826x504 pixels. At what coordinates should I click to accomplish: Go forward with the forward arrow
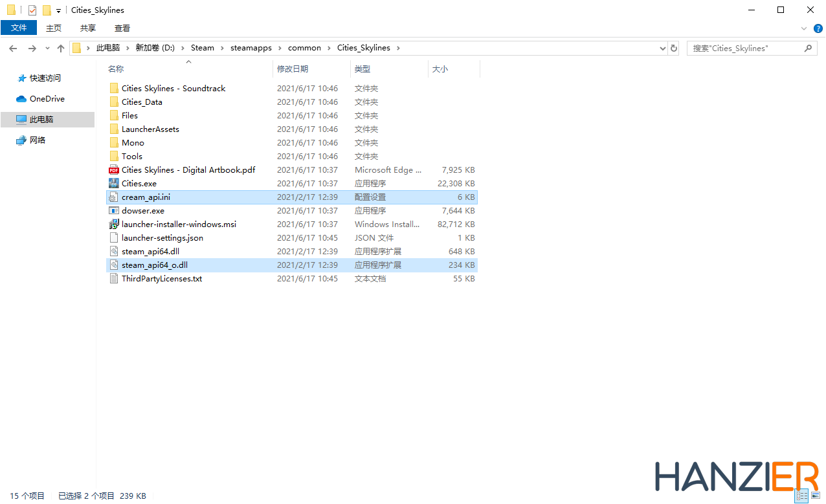pyautogui.click(x=32, y=48)
